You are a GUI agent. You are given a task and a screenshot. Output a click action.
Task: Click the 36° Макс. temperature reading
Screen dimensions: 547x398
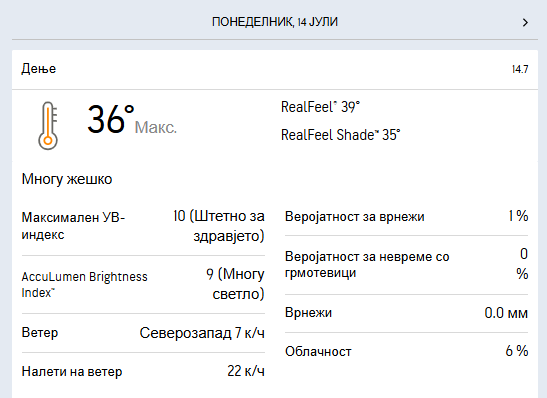tap(132, 120)
